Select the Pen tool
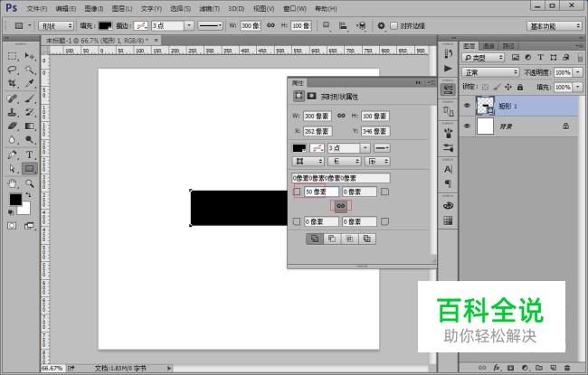The height and width of the screenshot is (375, 588). tap(13, 155)
